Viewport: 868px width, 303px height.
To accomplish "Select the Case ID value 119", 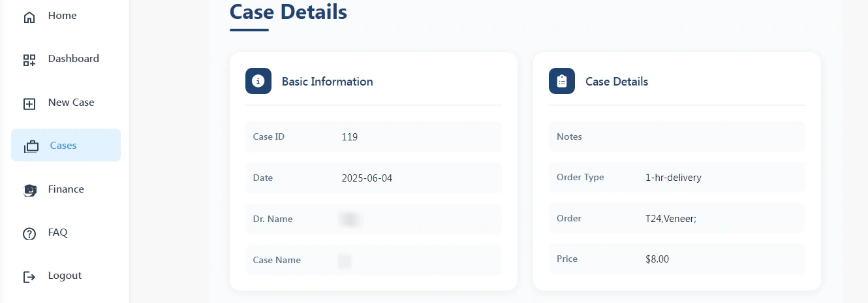I will (x=350, y=137).
